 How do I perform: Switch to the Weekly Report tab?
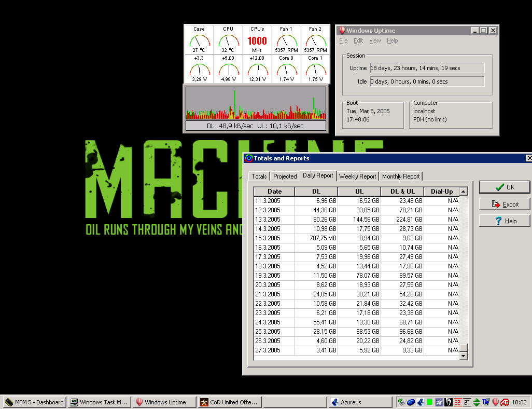(x=357, y=176)
